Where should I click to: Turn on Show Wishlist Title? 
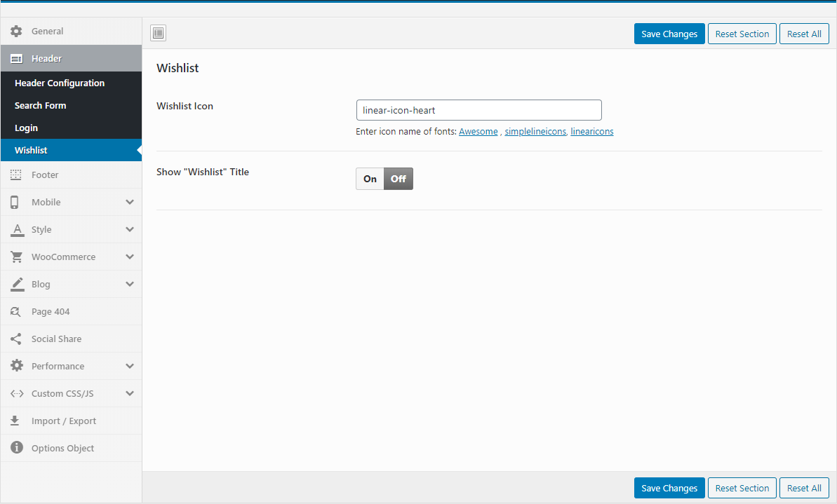point(370,179)
